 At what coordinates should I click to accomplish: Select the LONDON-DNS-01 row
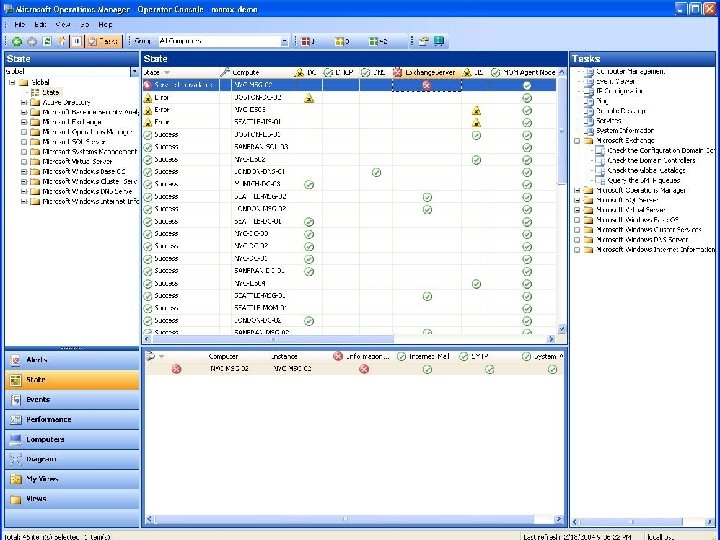click(349, 172)
